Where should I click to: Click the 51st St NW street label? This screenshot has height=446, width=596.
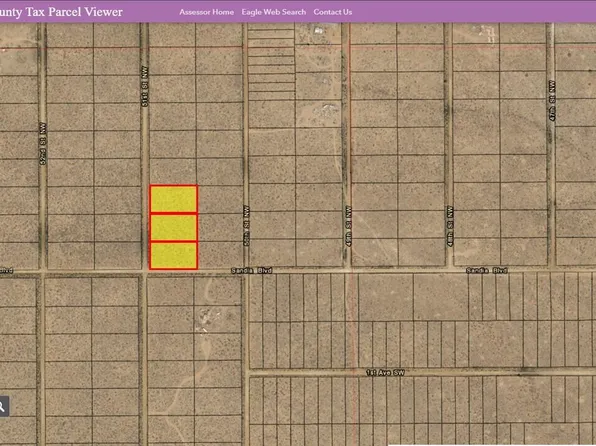coord(145,86)
